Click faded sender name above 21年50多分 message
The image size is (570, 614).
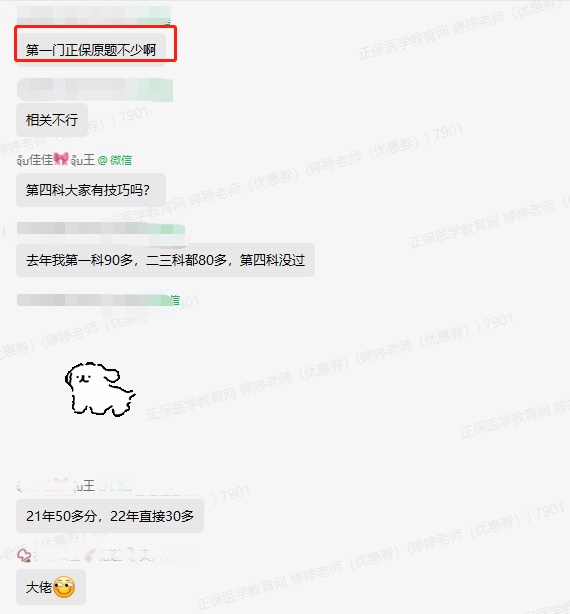click(x=74, y=486)
